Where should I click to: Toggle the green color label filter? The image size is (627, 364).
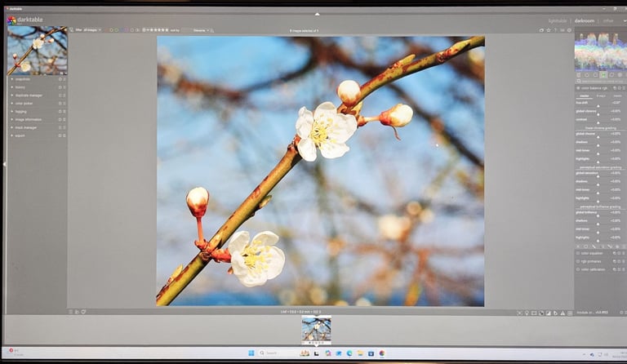[x=117, y=30]
